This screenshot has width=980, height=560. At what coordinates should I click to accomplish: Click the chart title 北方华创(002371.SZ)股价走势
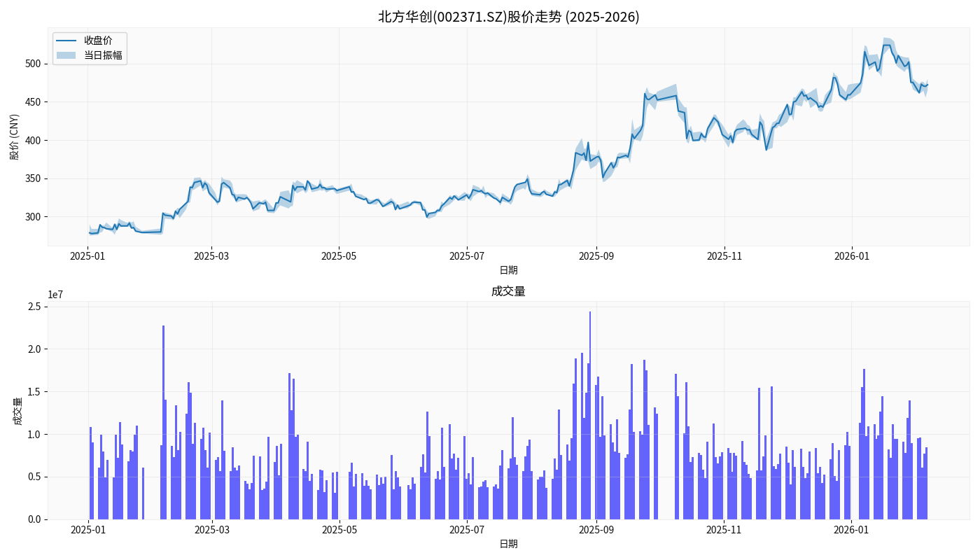tap(508, 17)
